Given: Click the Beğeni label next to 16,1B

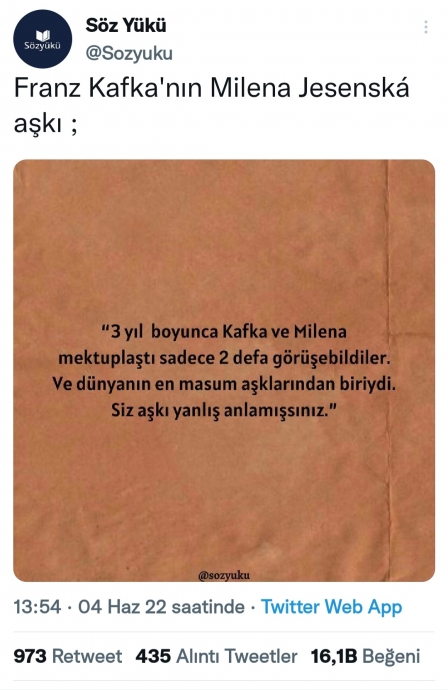Looking at the screenshot, I should click(391, 657).
